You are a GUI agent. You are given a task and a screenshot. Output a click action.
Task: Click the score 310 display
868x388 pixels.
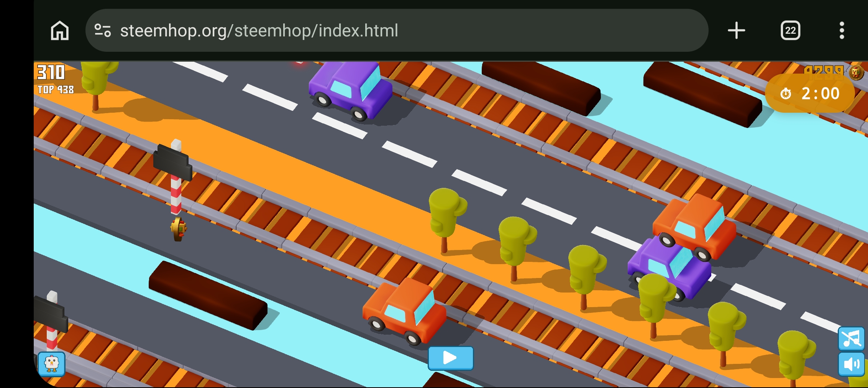click(x=51, y=72)
